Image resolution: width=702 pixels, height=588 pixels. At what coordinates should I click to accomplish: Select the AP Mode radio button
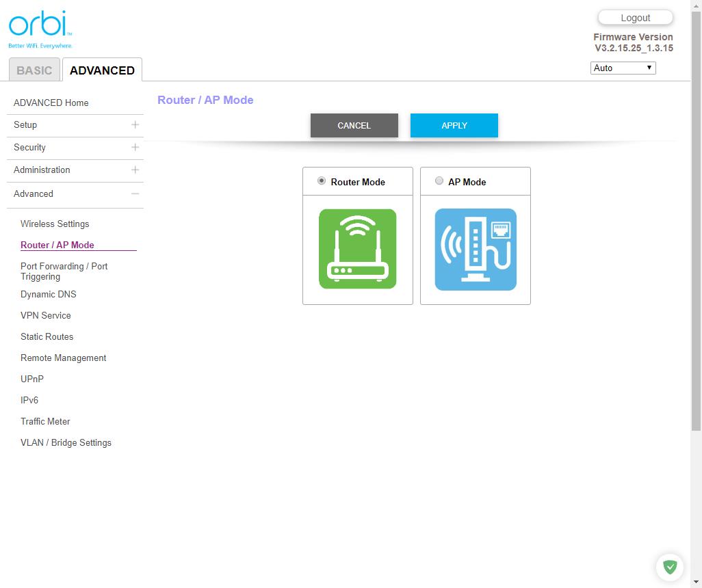[439, 180]
